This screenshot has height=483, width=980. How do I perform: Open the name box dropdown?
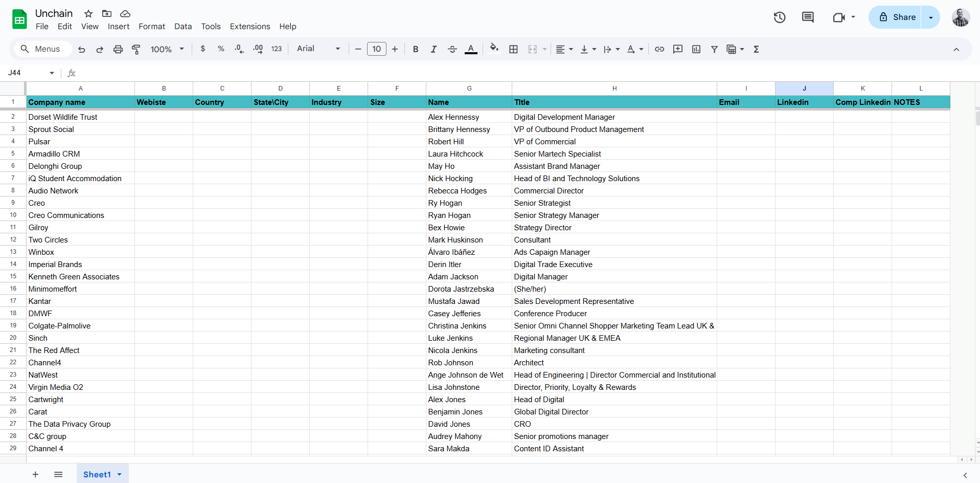52,73
